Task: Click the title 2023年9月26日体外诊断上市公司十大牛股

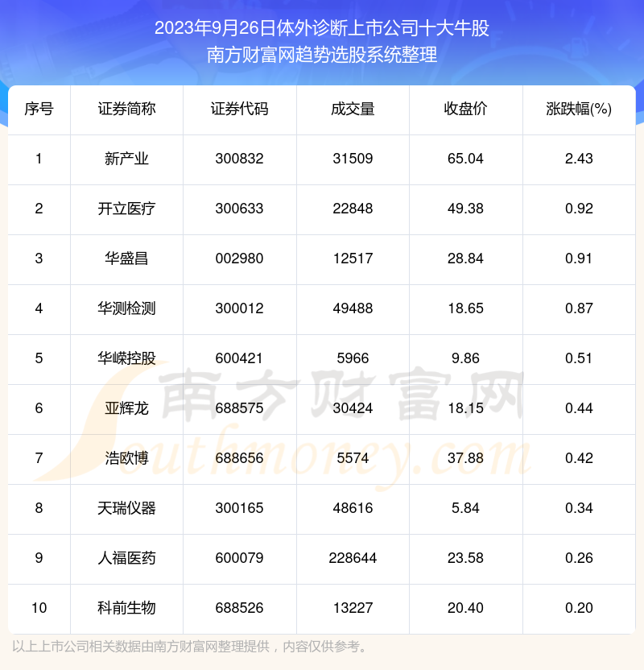Action: point(321,28)
